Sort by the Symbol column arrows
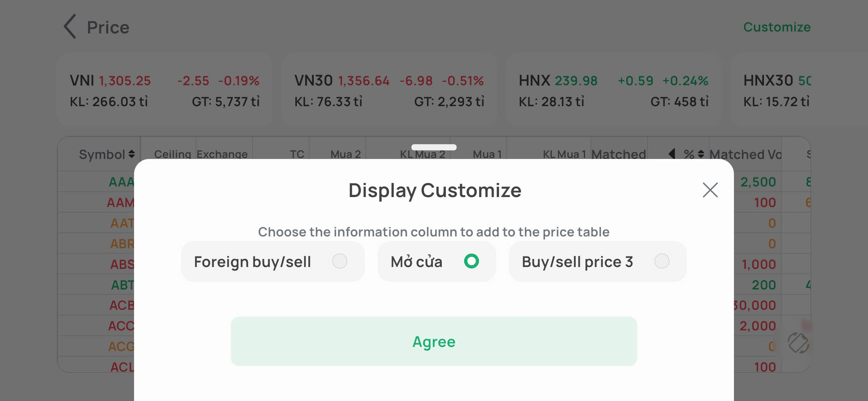Viewport: 868px width, 401px height. pyautogui.click(x=132, y=154)
